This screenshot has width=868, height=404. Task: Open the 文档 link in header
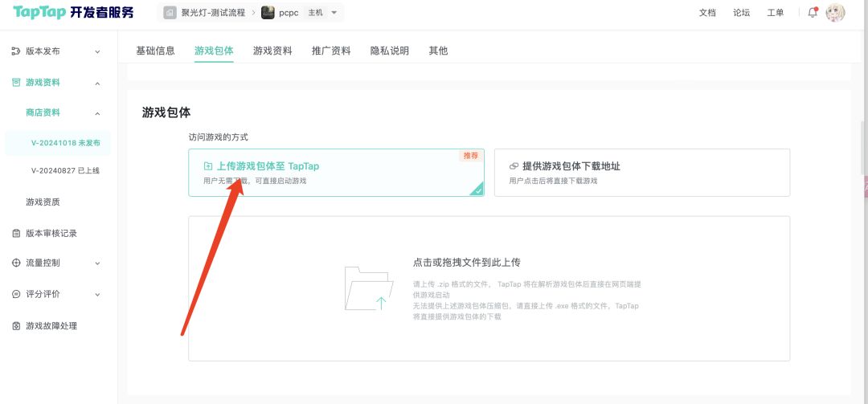pos(707,13)
